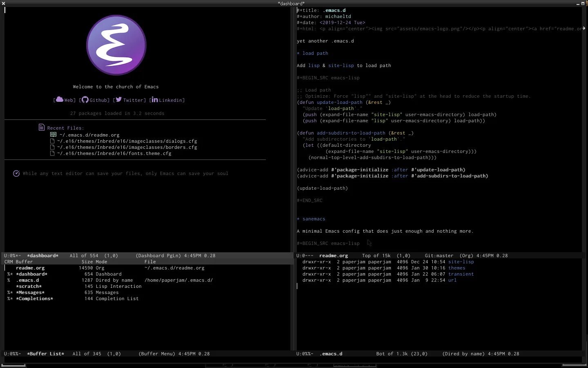Click the GitHub octocat icon
Screen dimensions: 588x368
tap(85, 99)
